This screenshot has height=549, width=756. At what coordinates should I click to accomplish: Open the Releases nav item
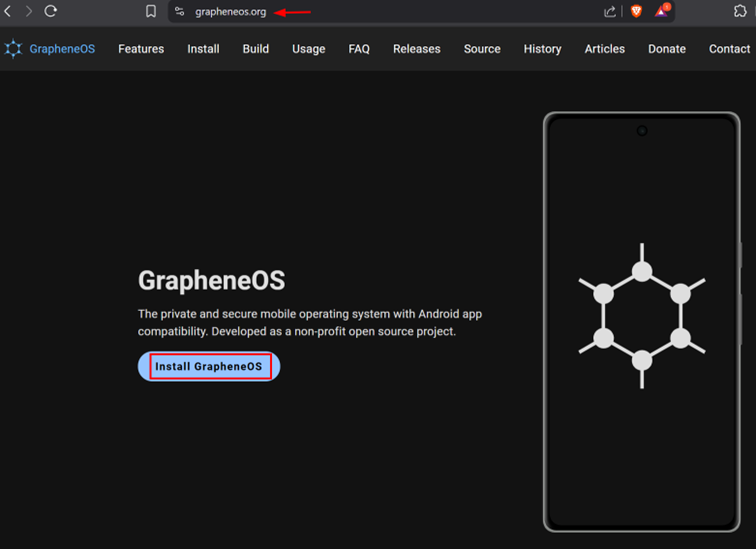pyautogui.click(x=416, y=49)
